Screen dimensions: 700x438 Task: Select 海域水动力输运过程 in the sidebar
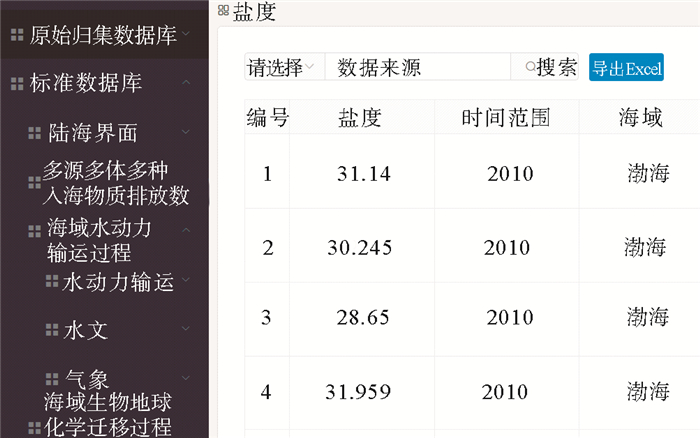(100, 240)
